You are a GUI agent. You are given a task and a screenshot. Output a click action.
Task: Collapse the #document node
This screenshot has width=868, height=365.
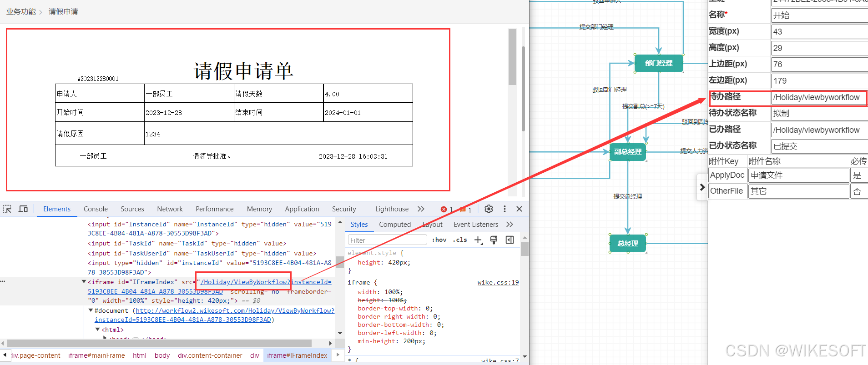pos(91,310)
